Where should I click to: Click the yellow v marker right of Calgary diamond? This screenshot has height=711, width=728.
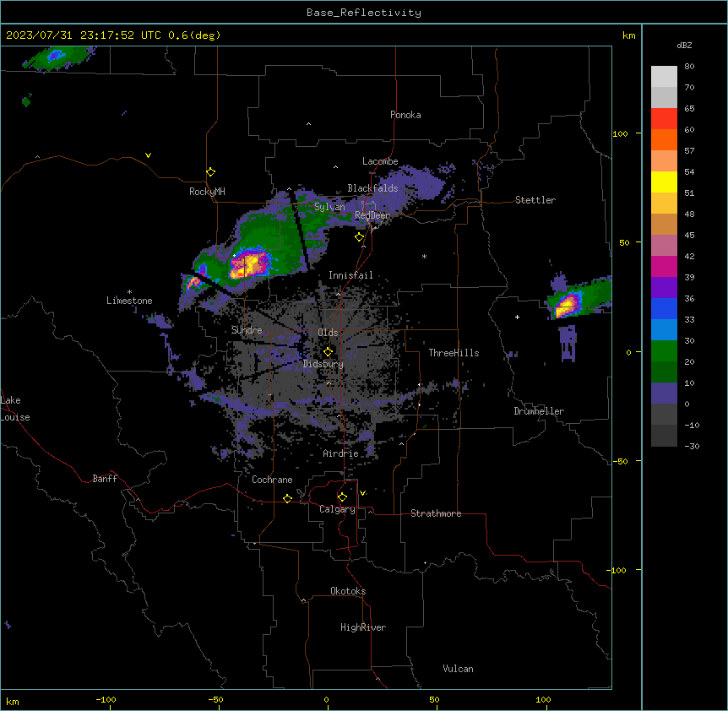362,493
